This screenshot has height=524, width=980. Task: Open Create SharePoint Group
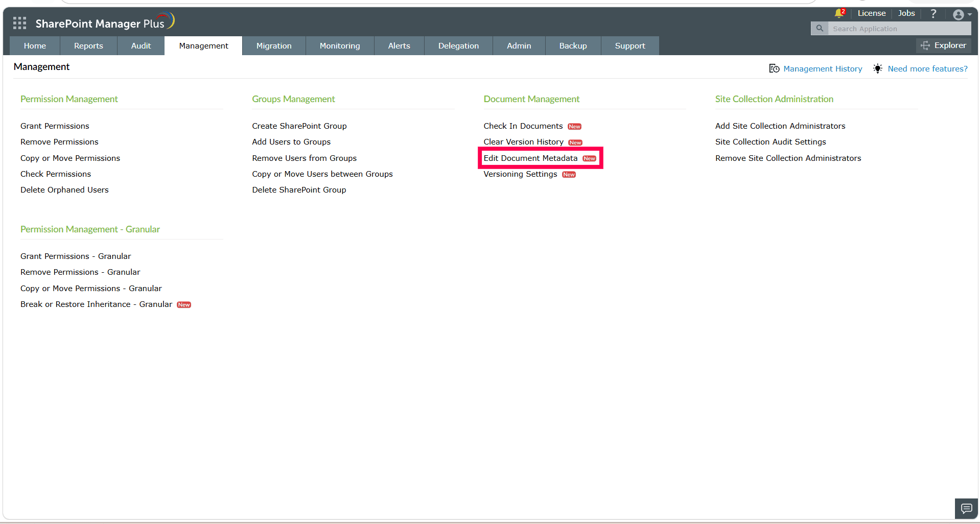(x=299, y=126)
